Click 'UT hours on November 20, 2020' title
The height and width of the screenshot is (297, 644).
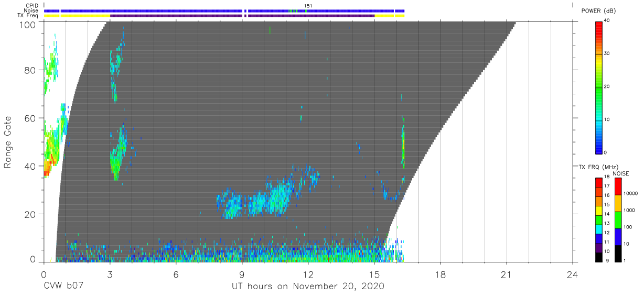(308, 287)
